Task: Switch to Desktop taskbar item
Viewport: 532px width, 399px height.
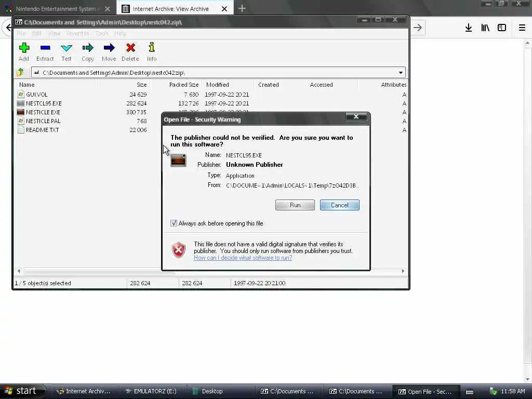Action: tap(220, 391)
